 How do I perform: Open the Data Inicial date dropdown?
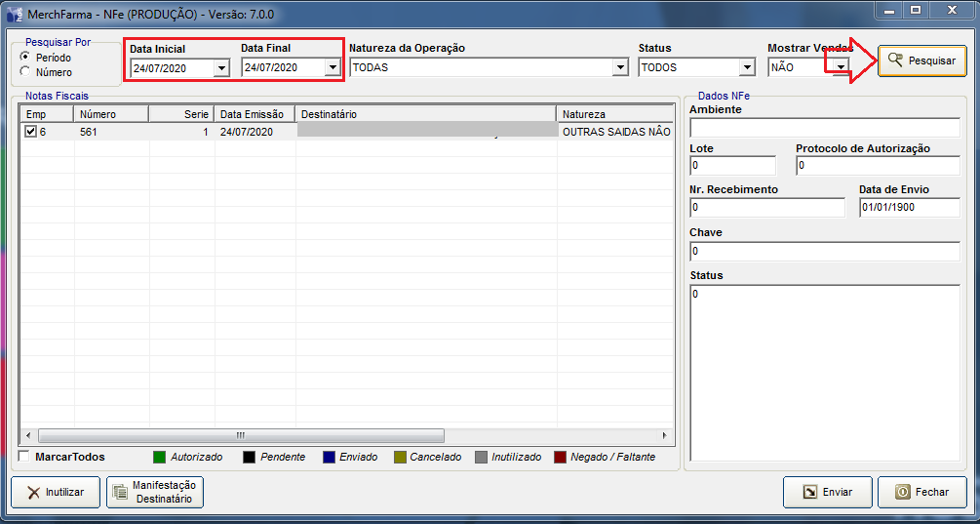(x=221, y=68)
